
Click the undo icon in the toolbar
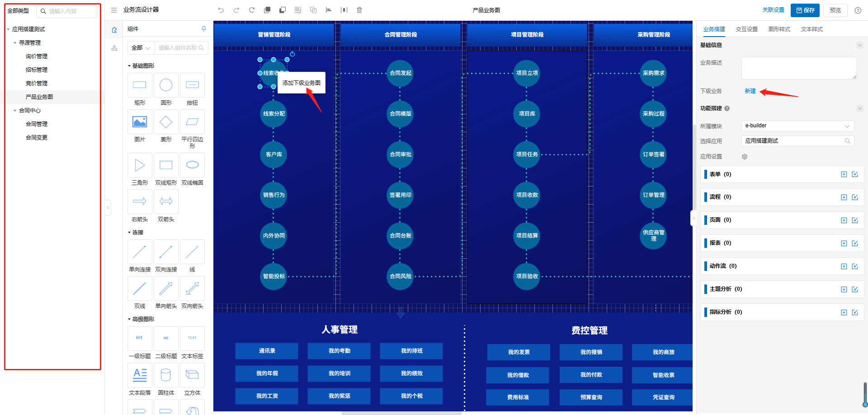(221, 10)
